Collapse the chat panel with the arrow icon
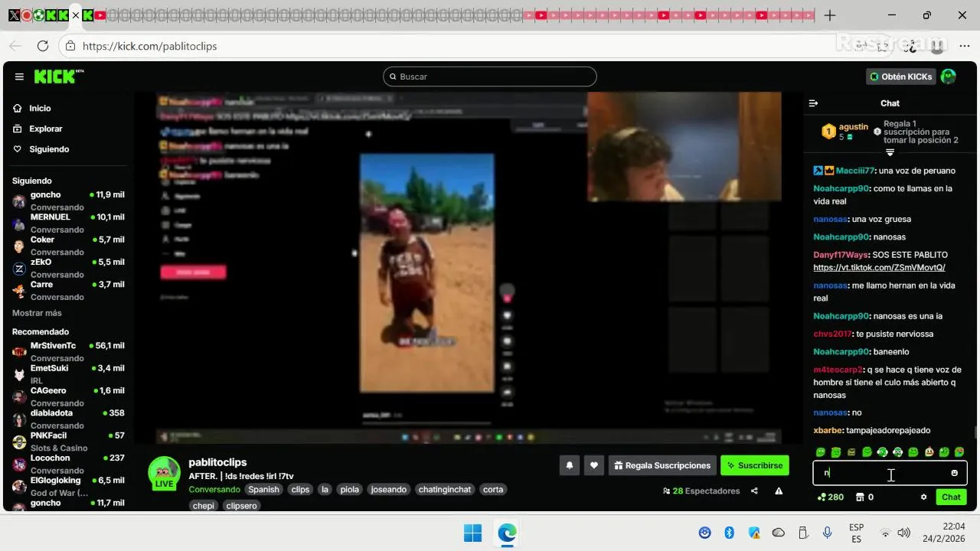This screenshot has width=980, height=551. [x=814, y=103]
